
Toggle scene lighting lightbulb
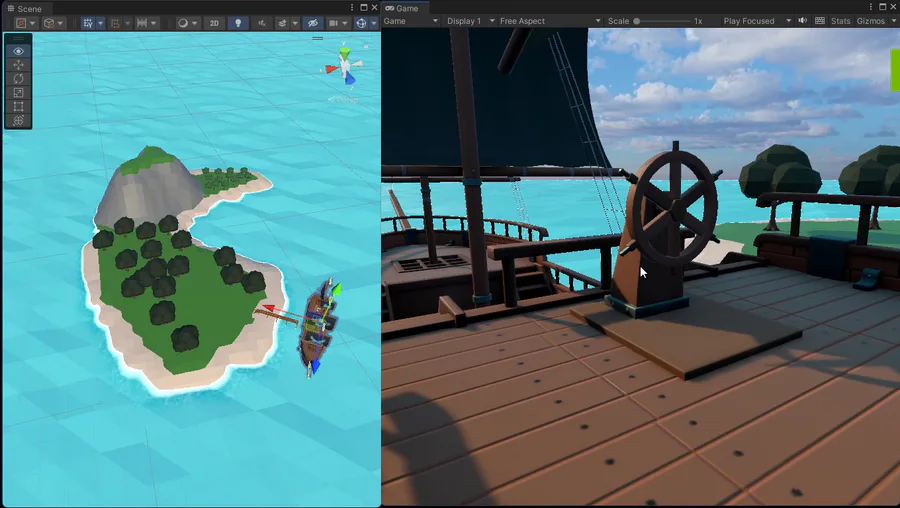coord(238,23)
